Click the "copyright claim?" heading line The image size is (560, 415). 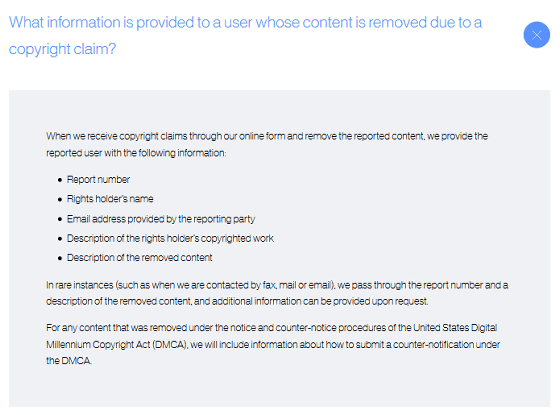(x=62, y=49)
